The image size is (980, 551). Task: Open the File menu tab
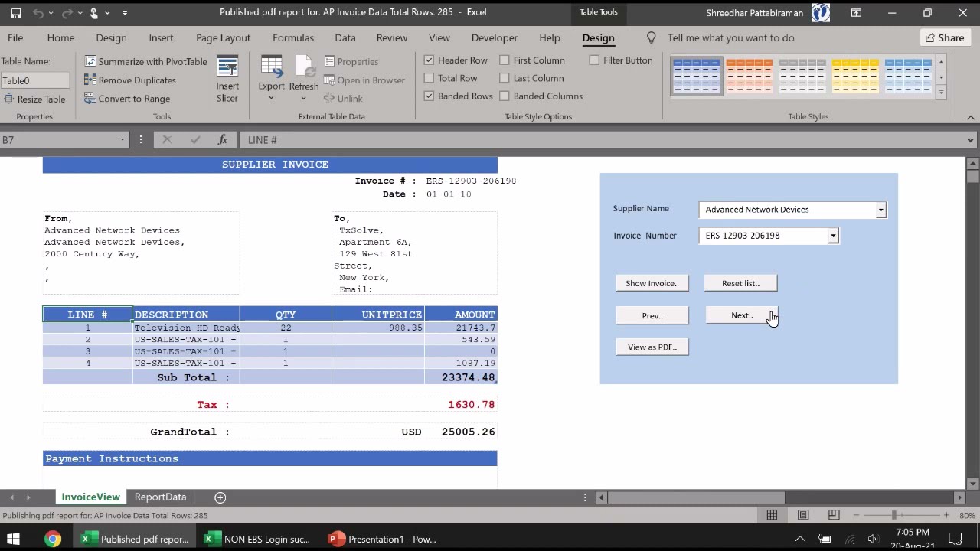[x=15, y=37]
